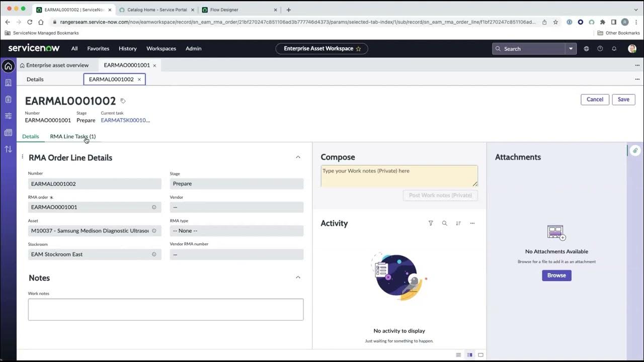Collapse the Notes section
The height and width of the screenshot is (362, 644).
(x=298, y=278)
